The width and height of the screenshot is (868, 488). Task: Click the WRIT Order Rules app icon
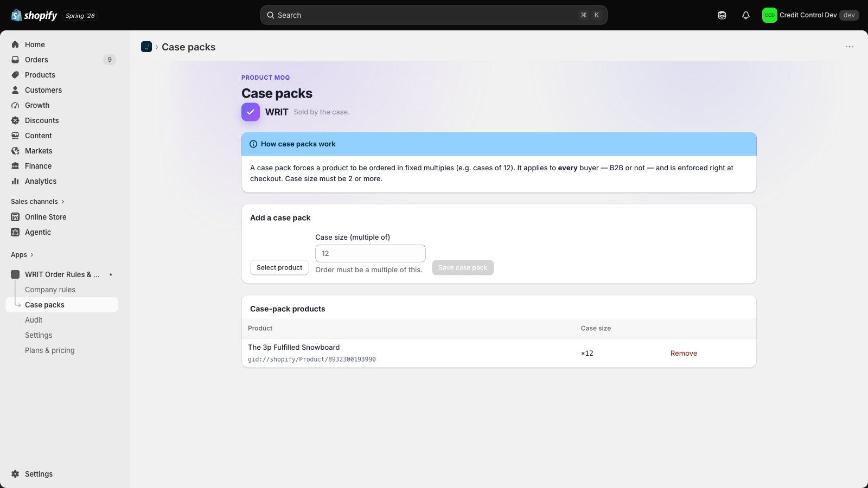15,274
